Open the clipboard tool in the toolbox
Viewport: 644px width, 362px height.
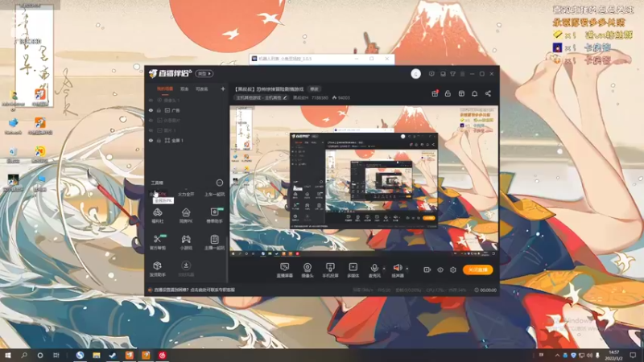pos(214,242)
